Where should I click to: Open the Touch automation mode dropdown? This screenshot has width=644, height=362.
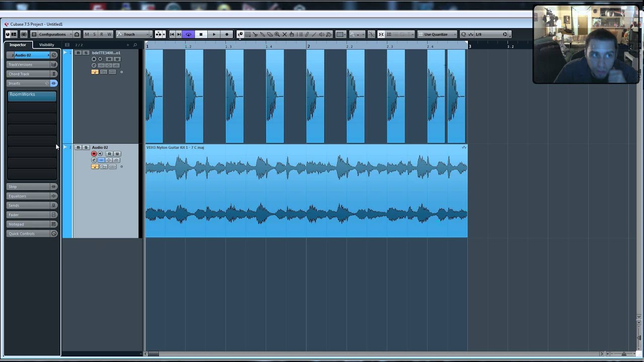tap(134, 34)
